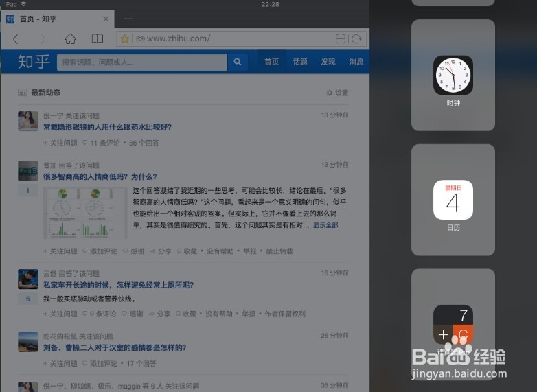Screen dimensions: 537x392
Task: Open the 时钟 clock app icon
Action: 453,75
